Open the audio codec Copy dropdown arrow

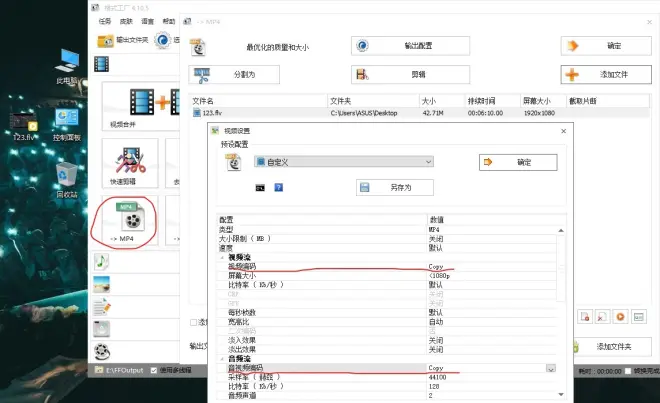tap(551, 368)
